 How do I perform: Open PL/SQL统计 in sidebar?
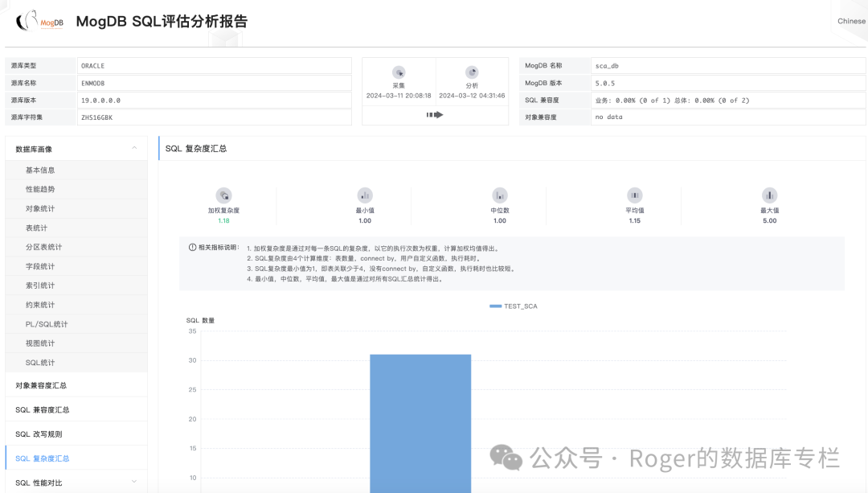(x=76, y=324)
